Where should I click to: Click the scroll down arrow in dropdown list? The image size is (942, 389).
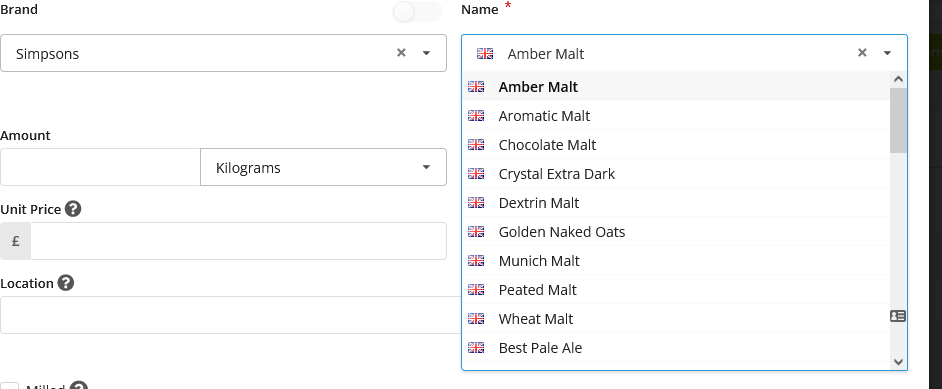click(899, 361)
